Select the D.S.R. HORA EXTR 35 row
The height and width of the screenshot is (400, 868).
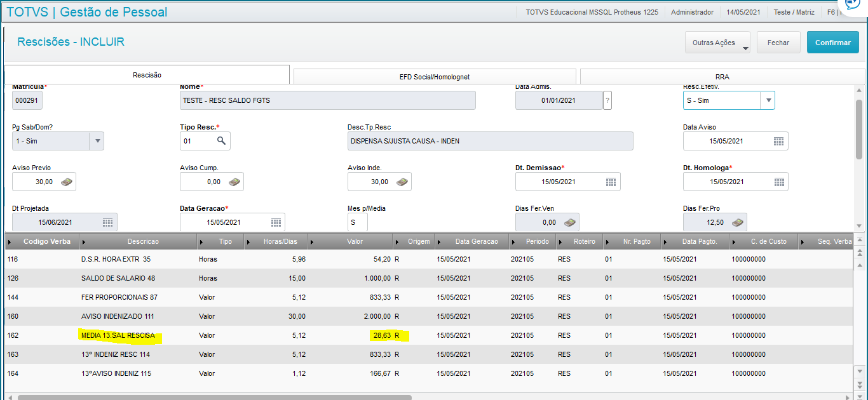429,259
